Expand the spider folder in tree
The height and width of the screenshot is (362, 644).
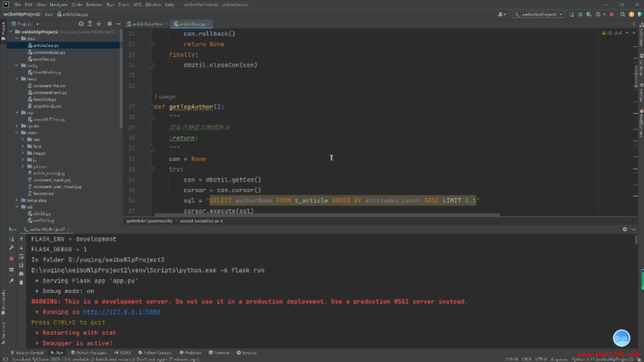click(17, 126)
